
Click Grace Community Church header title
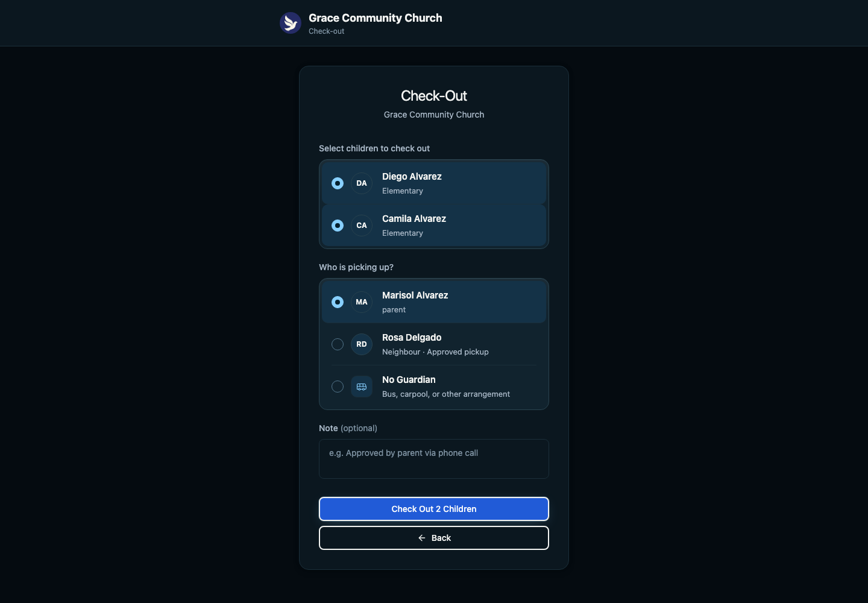click(x=376, y=18)
